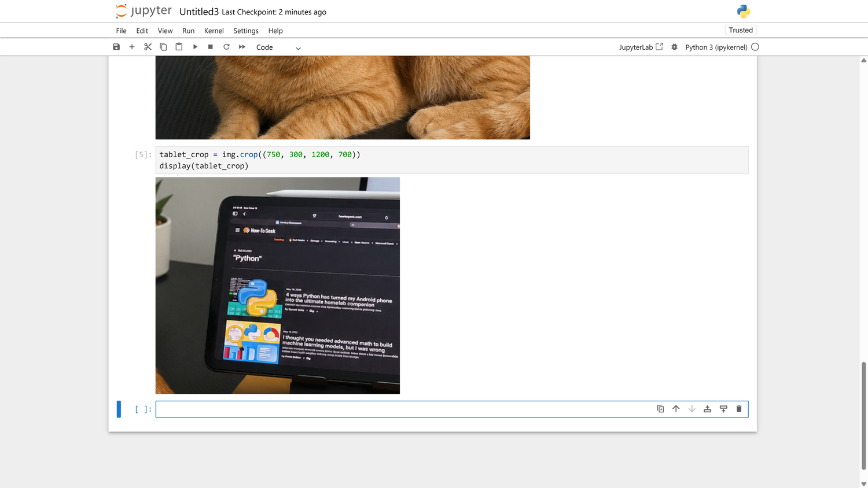Click the display(tablet_crop) code line
The image size is (868, 488).
204,166
